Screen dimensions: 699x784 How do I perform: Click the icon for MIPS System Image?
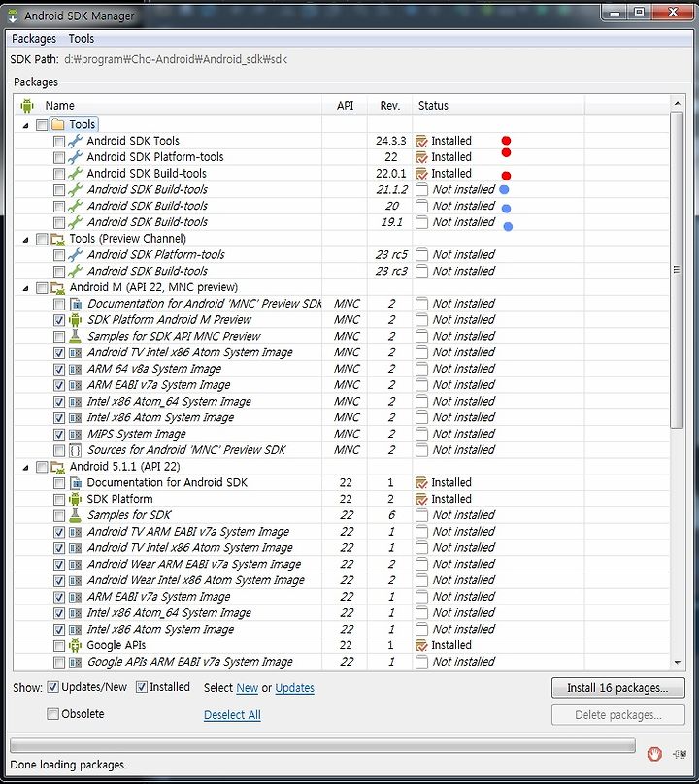tap(75, 434)
